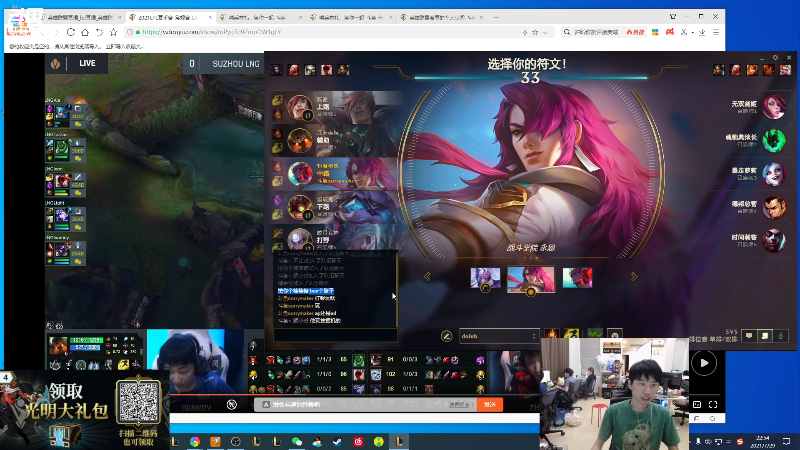Open a new browser tab with plus
Image resolution: width=800 pixels, height=450 pixels.
tap(496, 17)
